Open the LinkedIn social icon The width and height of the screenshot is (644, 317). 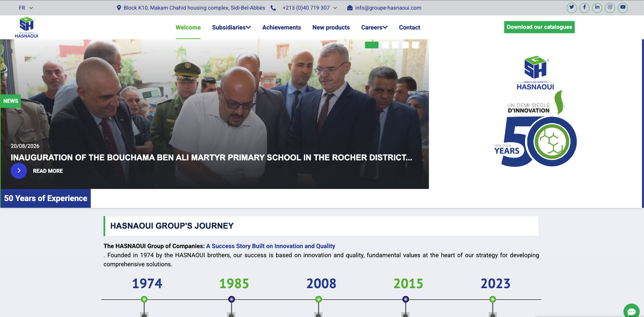[x=597, y=8]
